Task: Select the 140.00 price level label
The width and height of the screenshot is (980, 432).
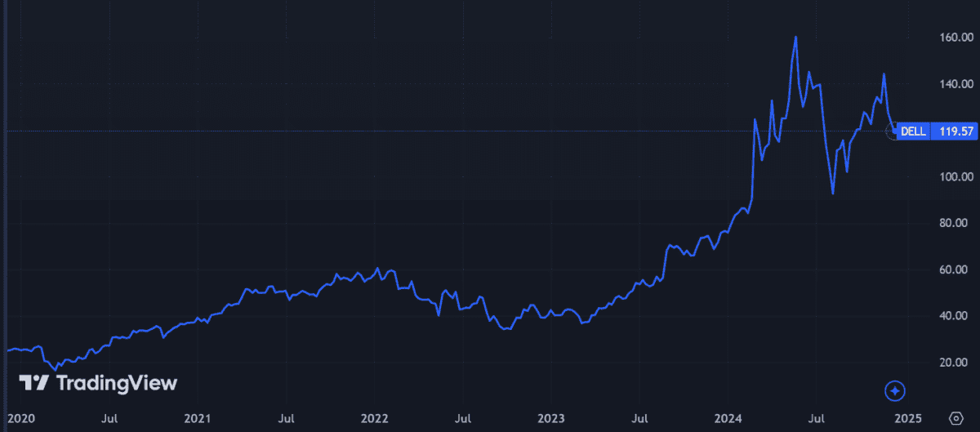Action: tap(955, 84)
